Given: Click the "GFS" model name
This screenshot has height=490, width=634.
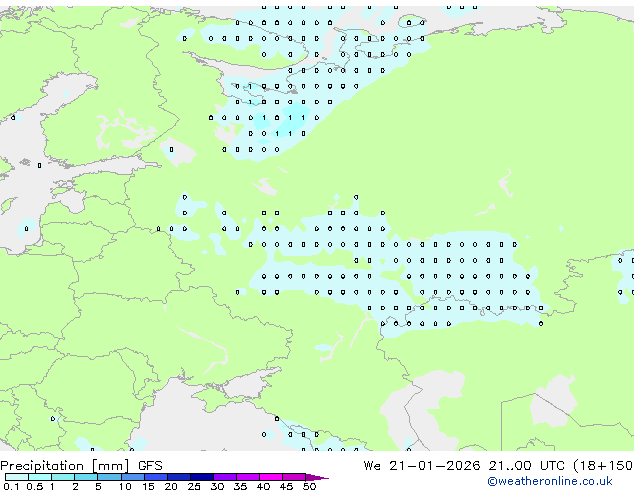Looking at the screenshot, I should (150, 466).
